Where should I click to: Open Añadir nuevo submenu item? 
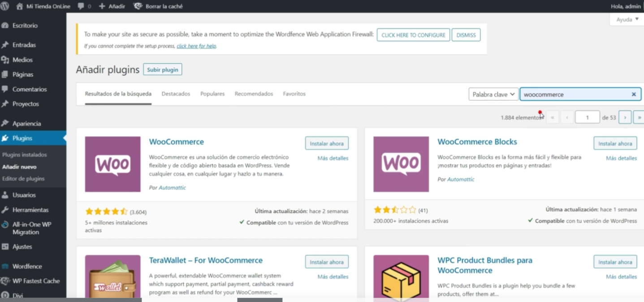pos(19,167)
